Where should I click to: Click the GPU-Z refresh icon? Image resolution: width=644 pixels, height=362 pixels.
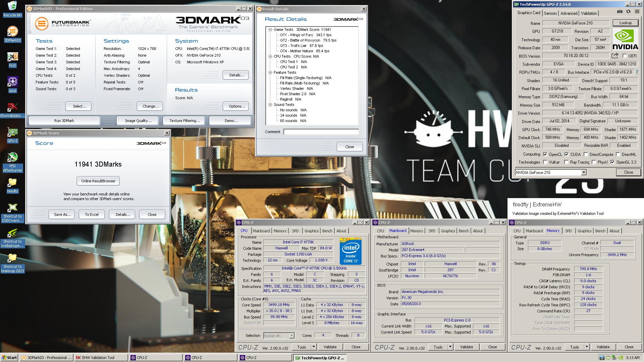(628, 12)
